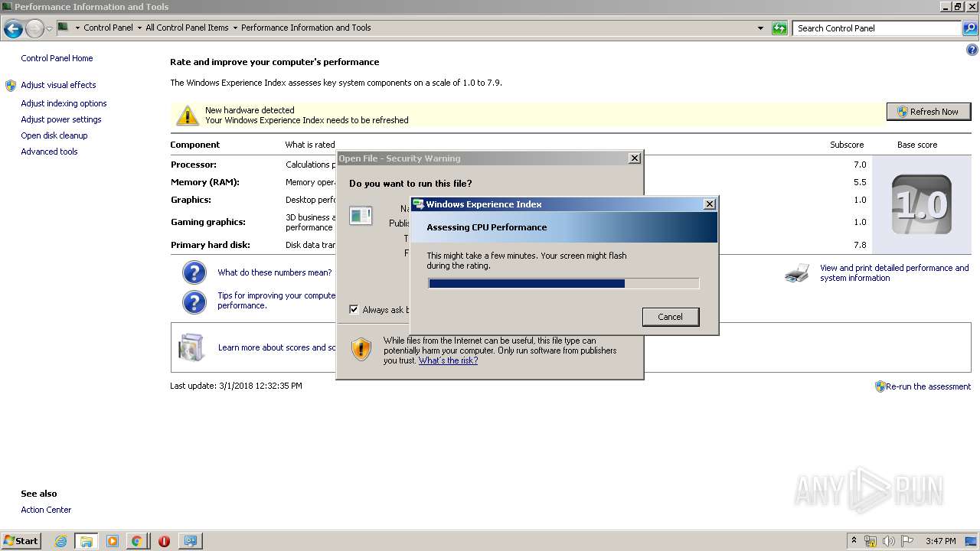The image size is (980, 551).
Task: Open Control Panel Home link
Action: tap(57, 58)
